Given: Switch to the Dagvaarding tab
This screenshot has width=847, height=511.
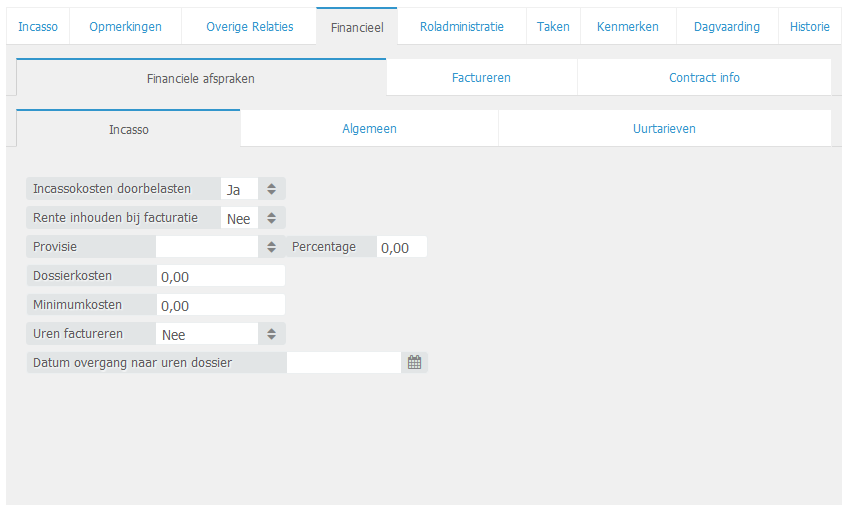Looking at the screenshot, I should (726, 27).
